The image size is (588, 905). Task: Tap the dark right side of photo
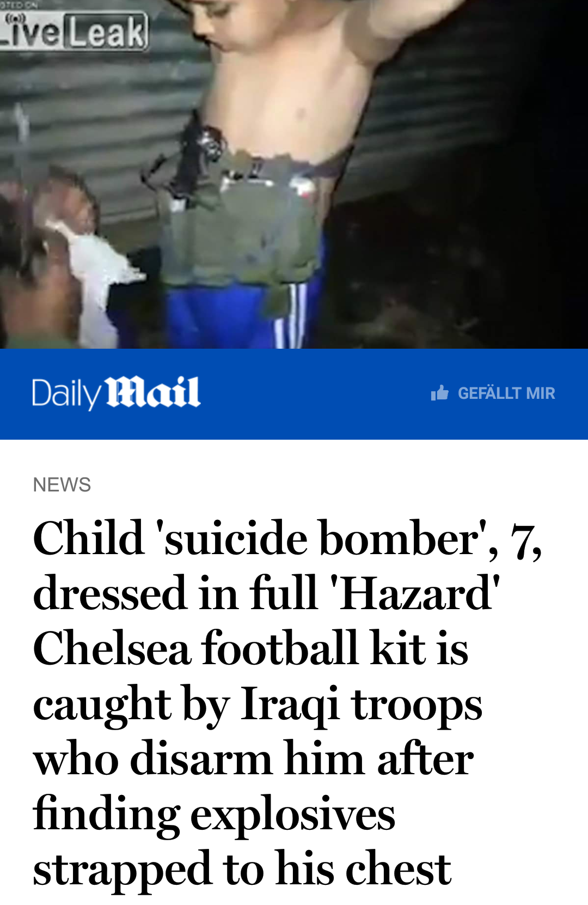(x=490, y=218)
